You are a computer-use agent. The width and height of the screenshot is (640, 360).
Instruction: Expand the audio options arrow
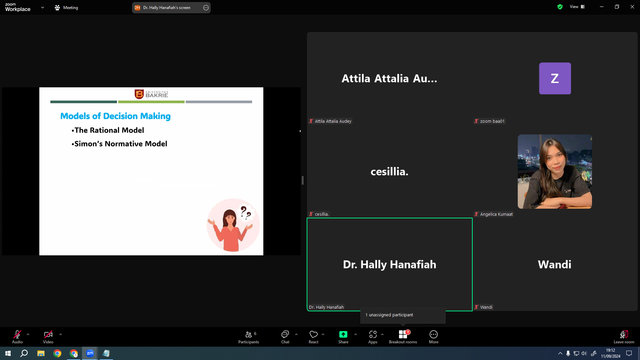pyautogui.click(x=28, y=334)
